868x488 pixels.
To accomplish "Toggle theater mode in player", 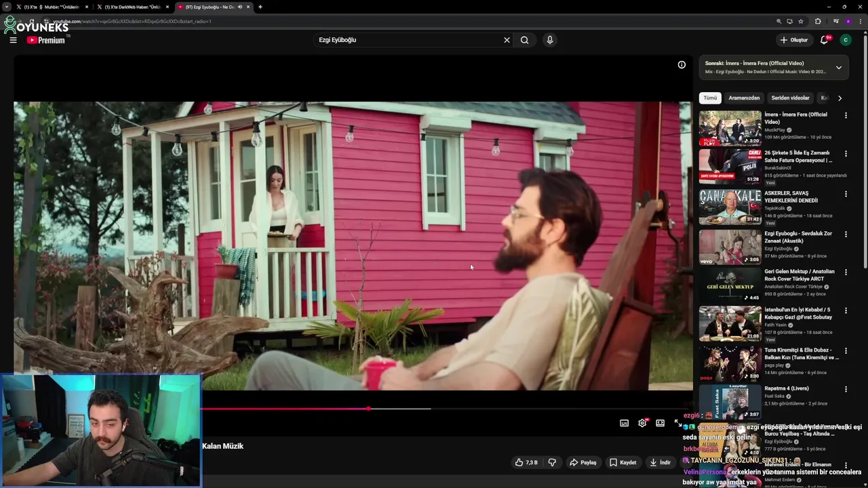I will 660,423.
